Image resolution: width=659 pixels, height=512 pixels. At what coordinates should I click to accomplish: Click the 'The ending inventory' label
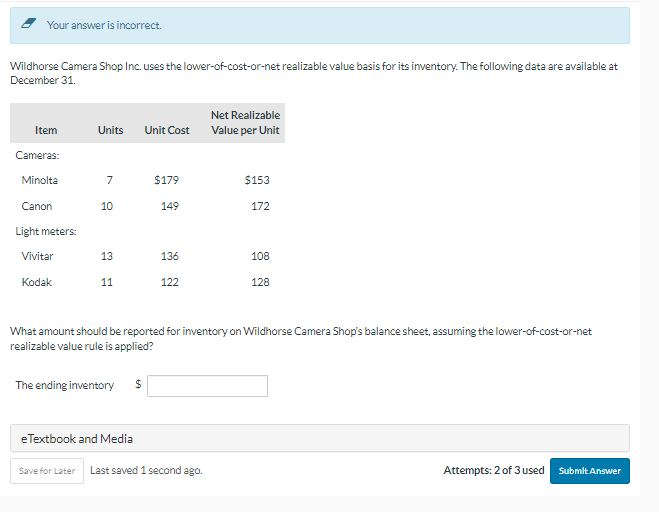pyautogui.click(x=65, y=385)
